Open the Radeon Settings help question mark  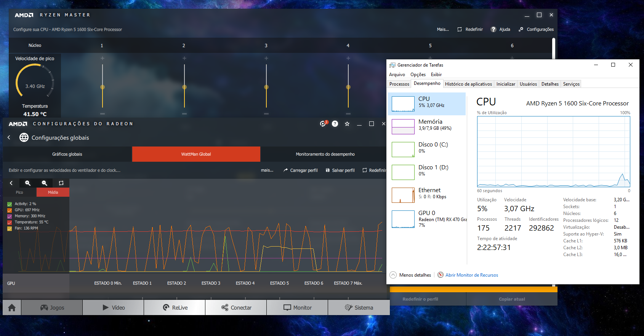[x=335, y=124]
